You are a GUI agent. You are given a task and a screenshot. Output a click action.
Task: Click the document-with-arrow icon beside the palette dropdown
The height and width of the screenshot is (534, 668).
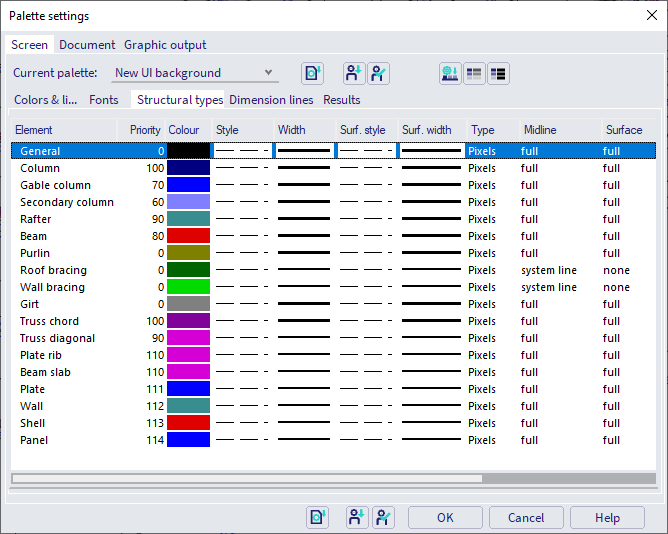tap(313, 73)
